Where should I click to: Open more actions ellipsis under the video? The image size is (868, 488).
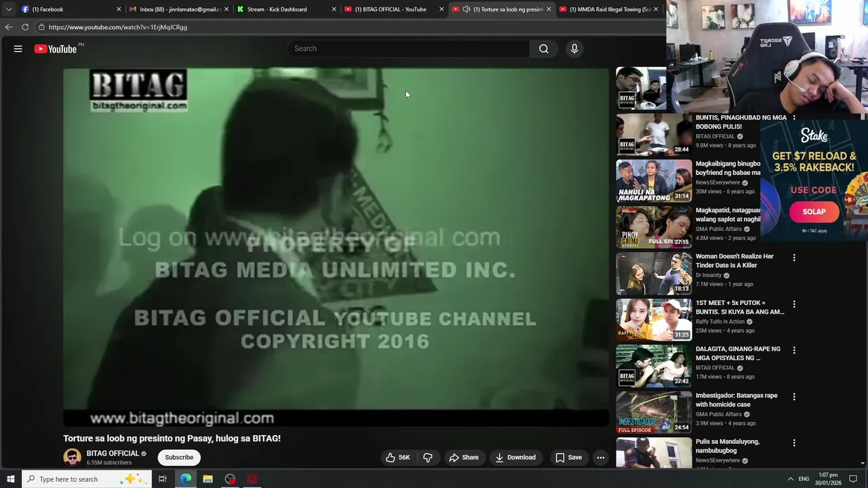600,457
